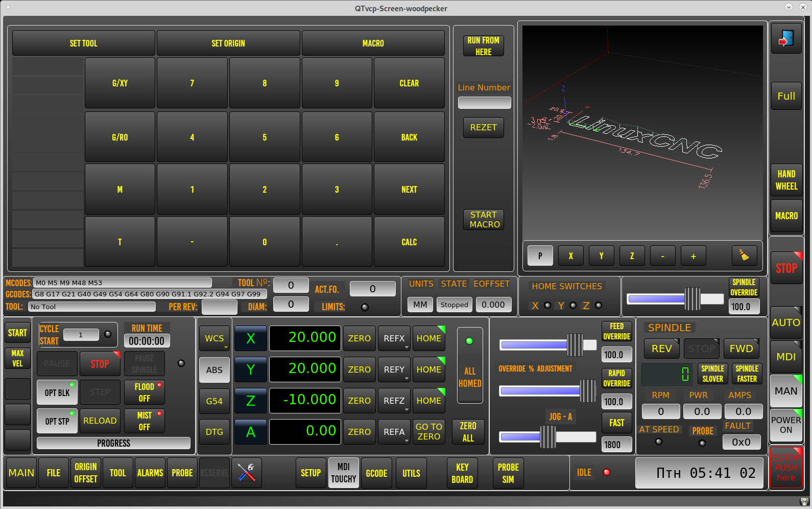Click the SET TOOL button
The image size is (812, 509).
click(83, 43)
